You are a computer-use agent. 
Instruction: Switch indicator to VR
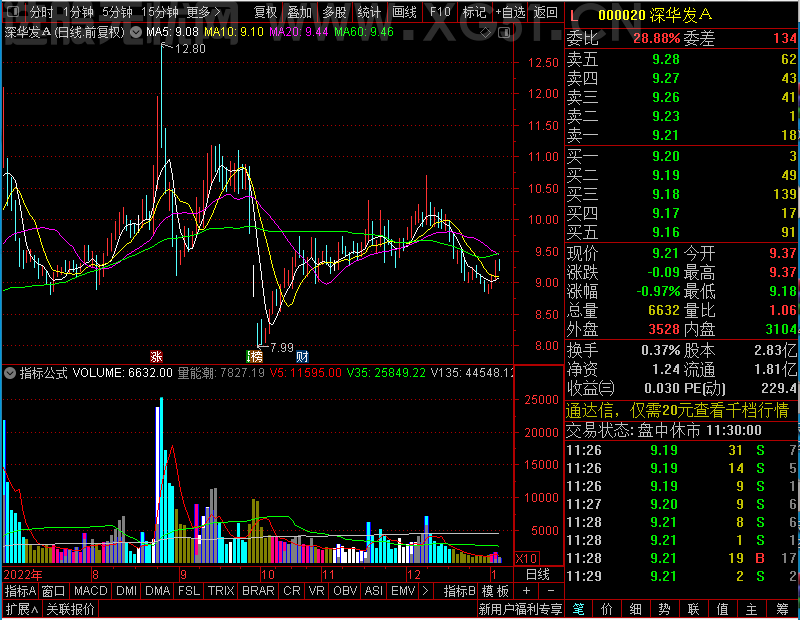click(316, 591)
